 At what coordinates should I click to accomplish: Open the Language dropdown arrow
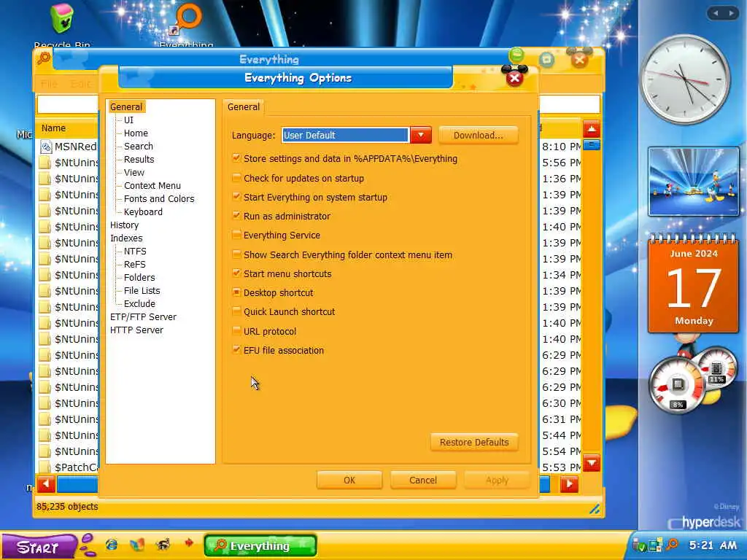click(421, 135)
